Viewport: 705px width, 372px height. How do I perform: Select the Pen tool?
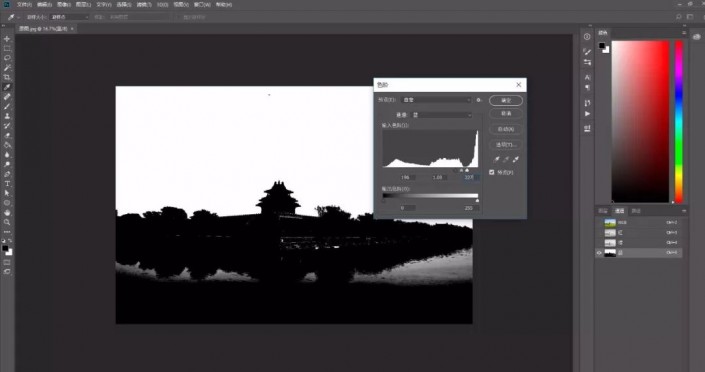7,174
